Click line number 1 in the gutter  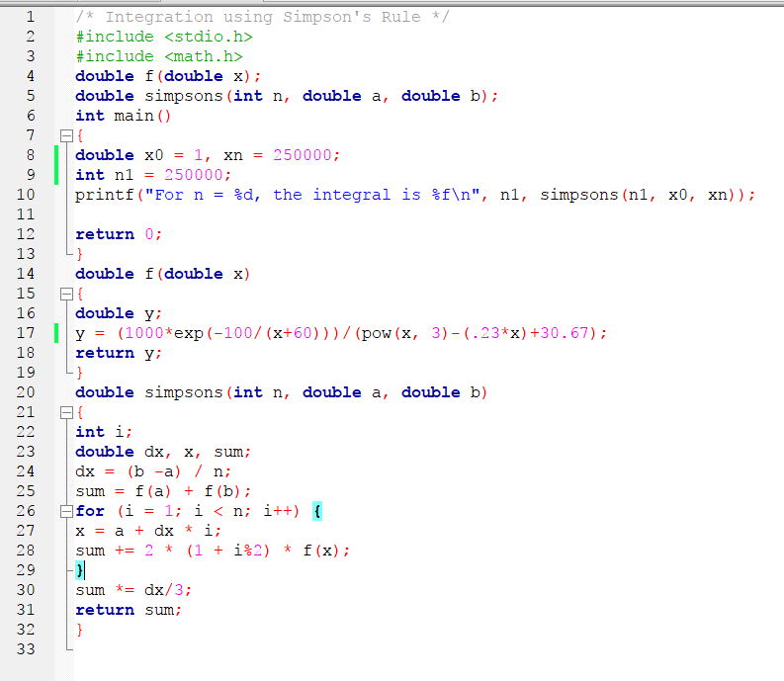click(30, 17)
